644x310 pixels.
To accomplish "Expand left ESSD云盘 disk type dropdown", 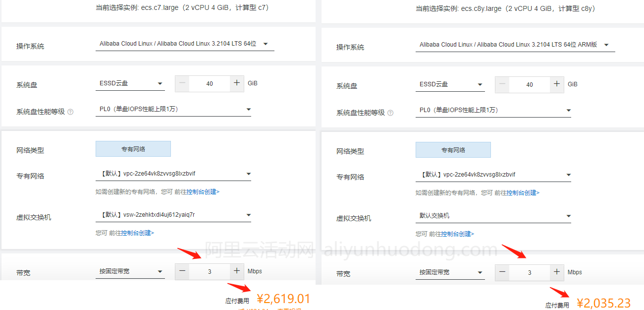I will click(x=130, y=84).
